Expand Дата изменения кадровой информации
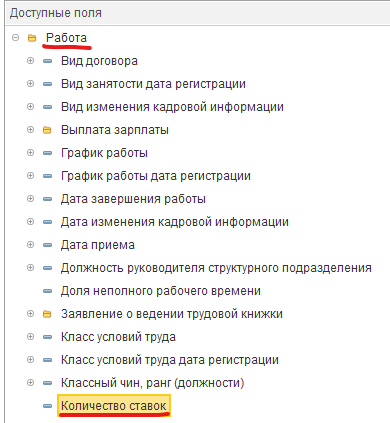Image resolution: width=390 pixels, height=423 pixels. (x=30, y=222)
